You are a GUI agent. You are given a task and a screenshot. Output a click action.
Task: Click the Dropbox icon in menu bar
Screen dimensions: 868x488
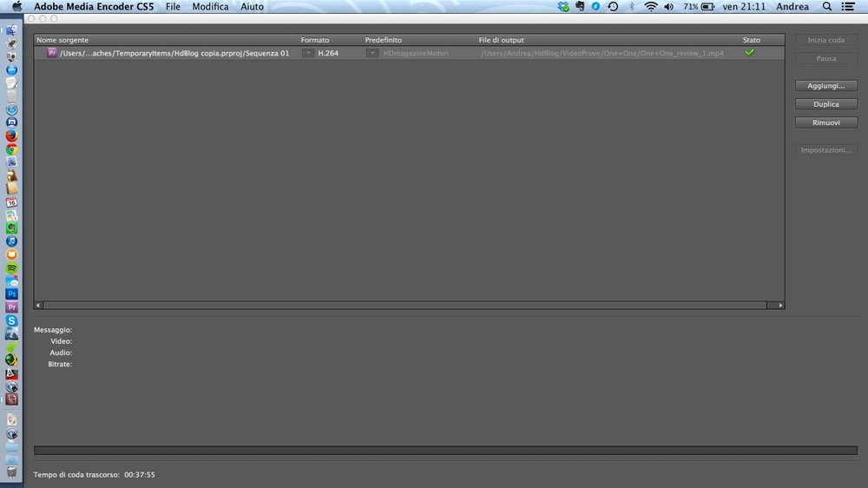click(563, 7)
